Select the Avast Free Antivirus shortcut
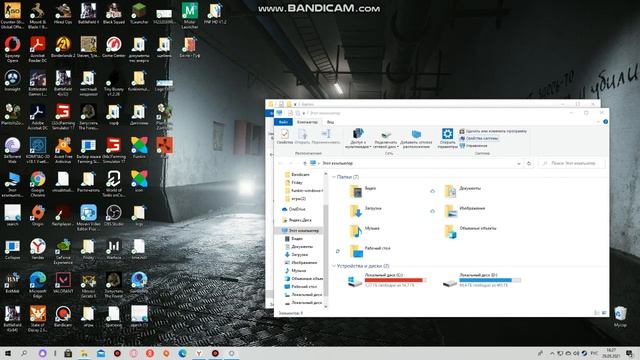This screenshot has height=360, width=640. [63, 150]
